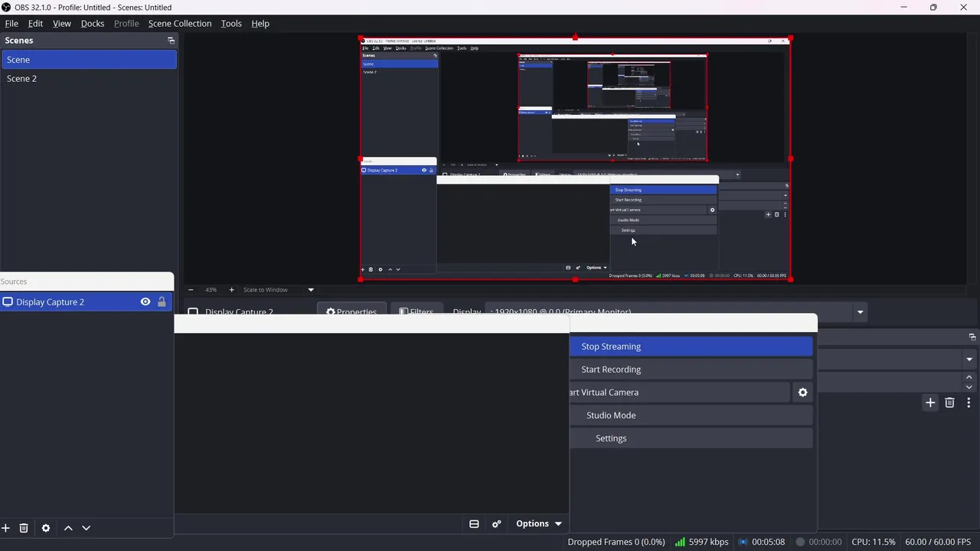Open the File menu
Screen dimensions: 980x551
(11, 24)
